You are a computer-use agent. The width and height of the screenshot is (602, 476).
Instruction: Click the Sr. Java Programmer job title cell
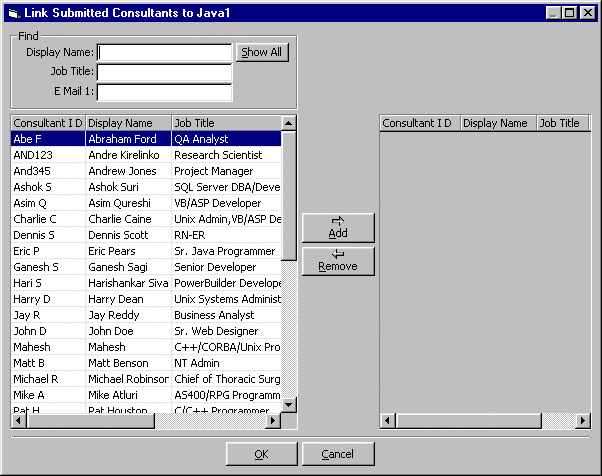[x=226, y=251]
